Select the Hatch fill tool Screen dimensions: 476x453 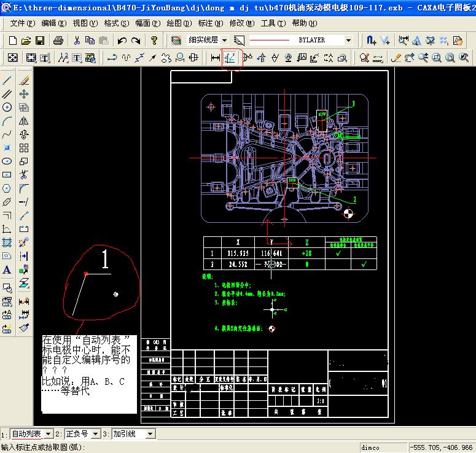7,242
